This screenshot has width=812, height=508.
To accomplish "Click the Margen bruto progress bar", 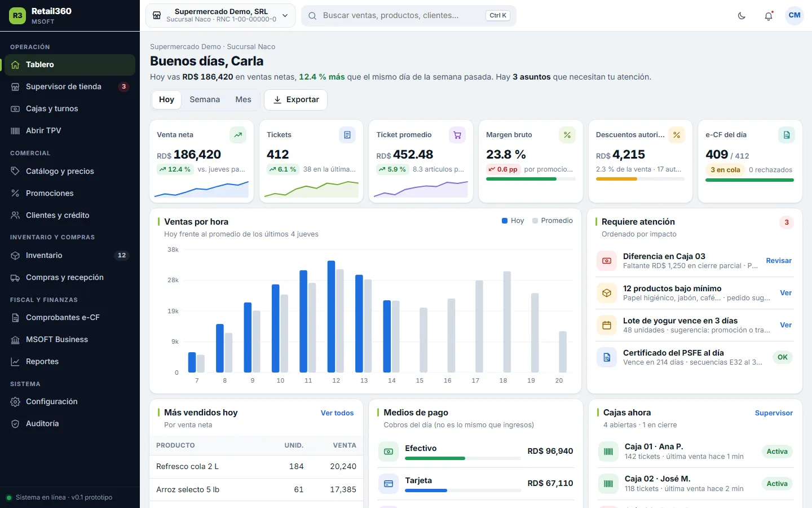I will 531,179.
